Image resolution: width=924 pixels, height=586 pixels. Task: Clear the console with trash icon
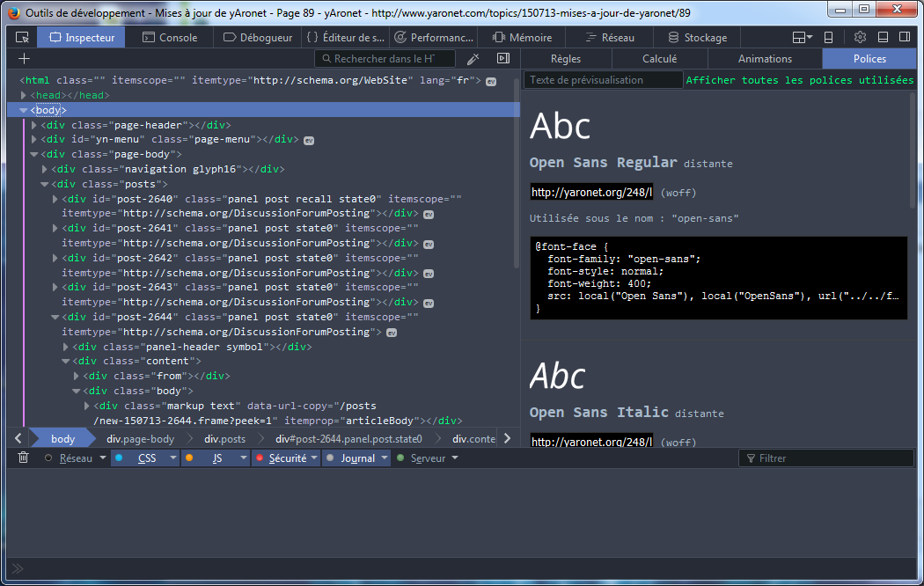pyautogui.click(x=23, y=458)
